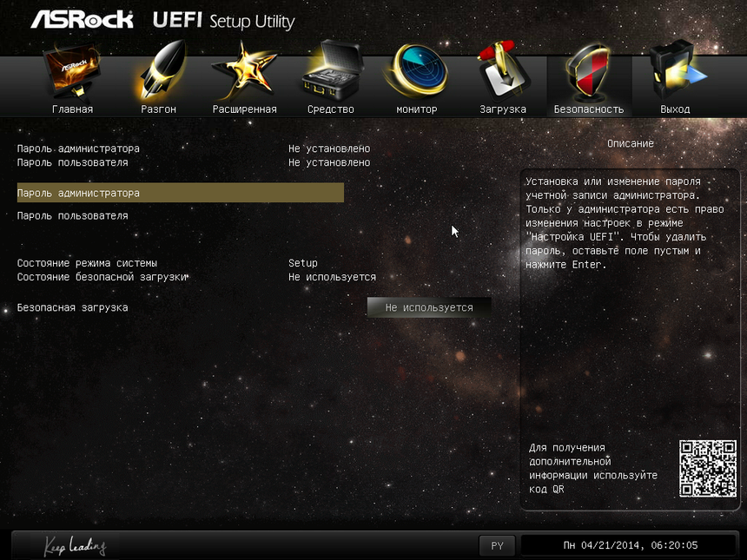Select highlighted Пароль администратора option
This screenshot has height=560, width=747.
[x=180, y=193]
